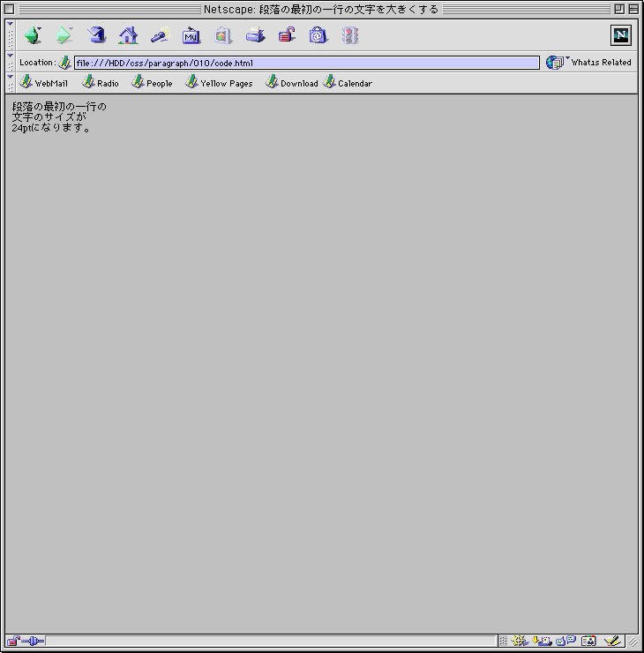Open the WebMail bookmark
This screenshot has height=653, width=644.
pos(44,82)
